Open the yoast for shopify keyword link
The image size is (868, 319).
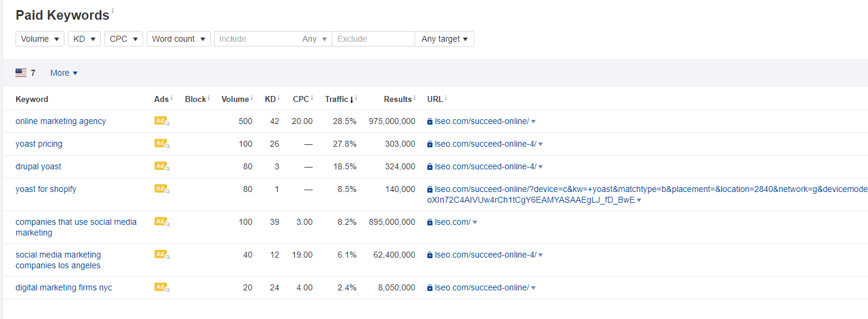46,189
